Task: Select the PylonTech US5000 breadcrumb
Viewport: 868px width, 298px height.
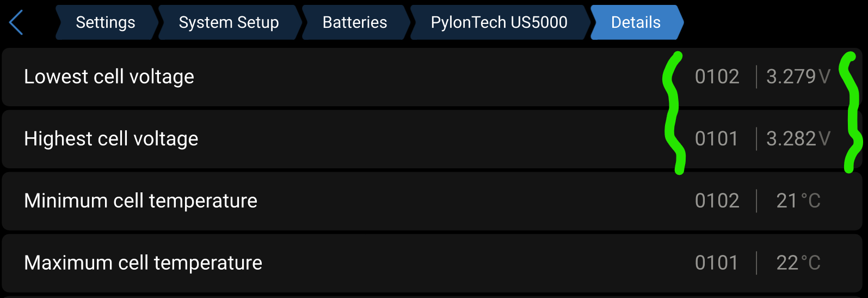Action: (499, 22)
